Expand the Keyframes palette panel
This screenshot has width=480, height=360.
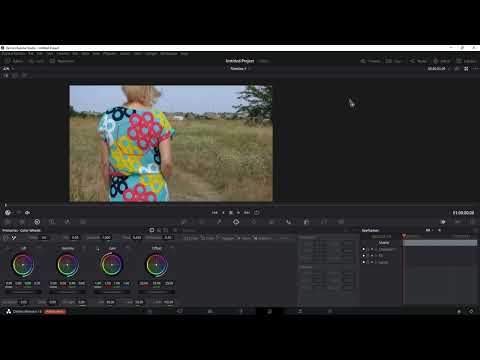475,230
